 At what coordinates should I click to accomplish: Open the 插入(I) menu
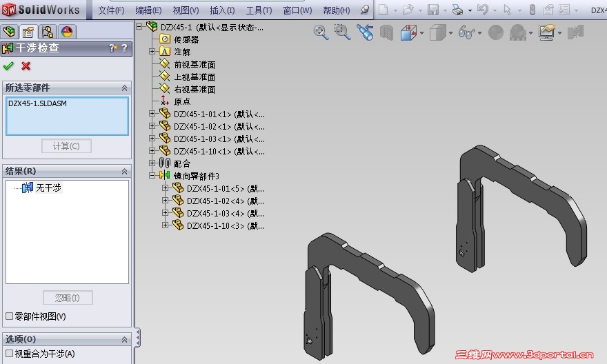coord(222,10)
